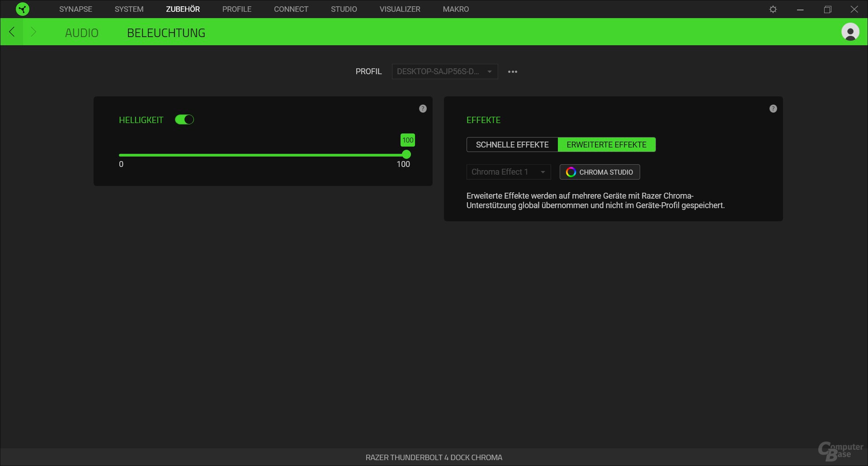Open the Makro tab
This screenshot has height=466, width=868.
[456, 9]
